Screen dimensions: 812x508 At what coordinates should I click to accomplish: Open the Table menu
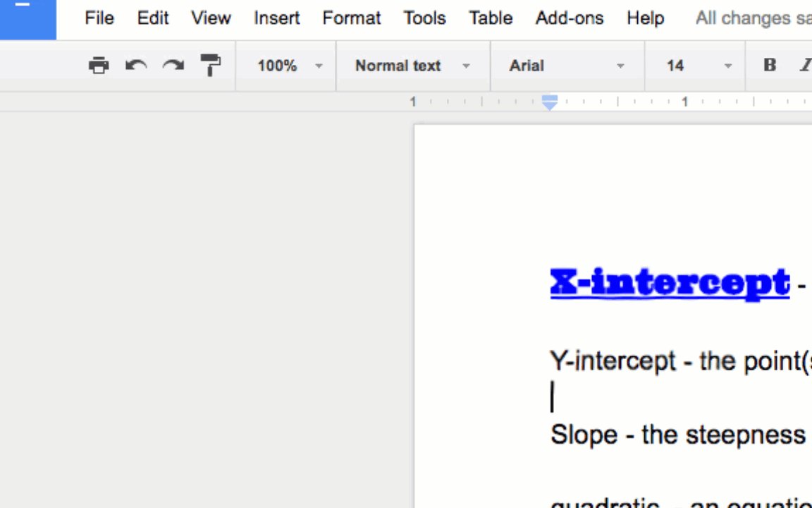click(x=491, y=18)
